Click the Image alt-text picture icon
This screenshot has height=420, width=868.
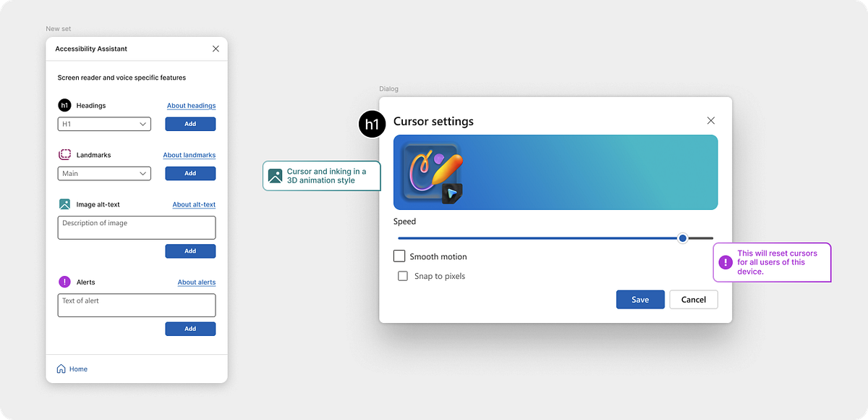pyautogui.click(x=64, y=204)
